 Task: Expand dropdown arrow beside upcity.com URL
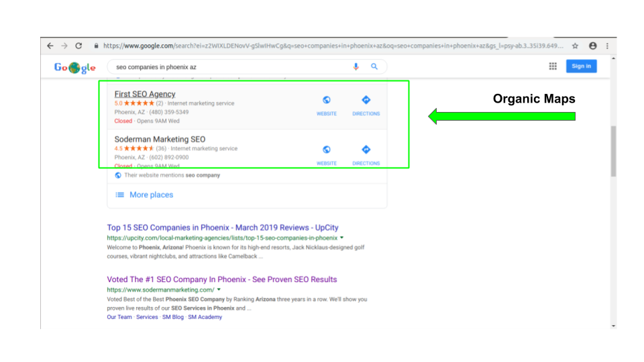click(341, 237)
